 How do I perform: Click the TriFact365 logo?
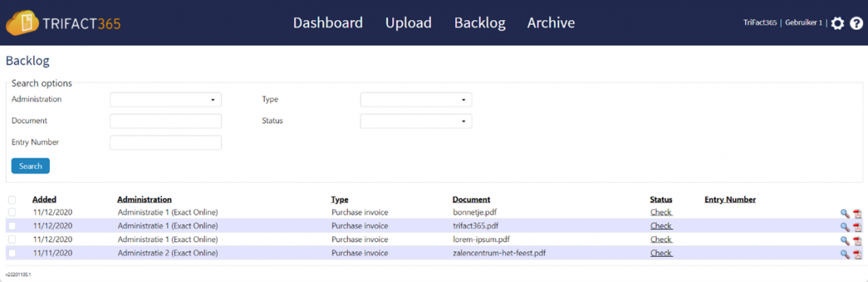(x=63, y=23)
